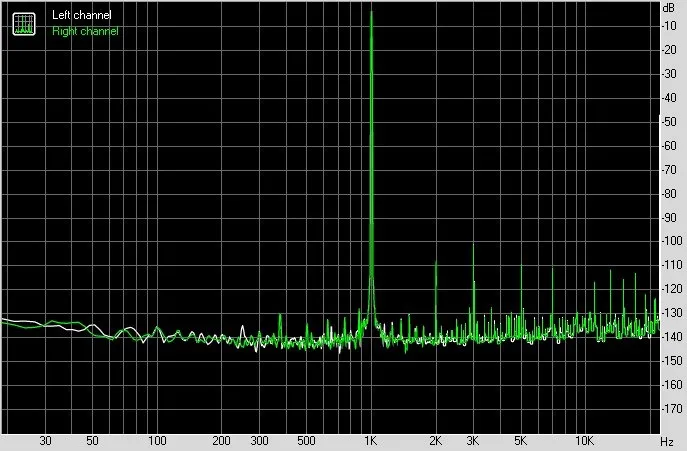Click the "500" frequency axis label
This screenshot has width=687, height=451.
point(306,441)
